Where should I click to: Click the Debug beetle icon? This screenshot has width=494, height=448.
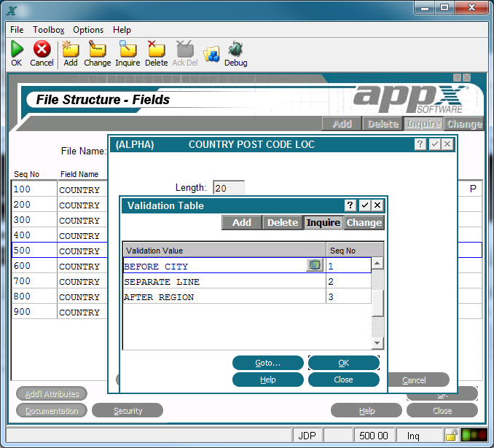point(235,49)
